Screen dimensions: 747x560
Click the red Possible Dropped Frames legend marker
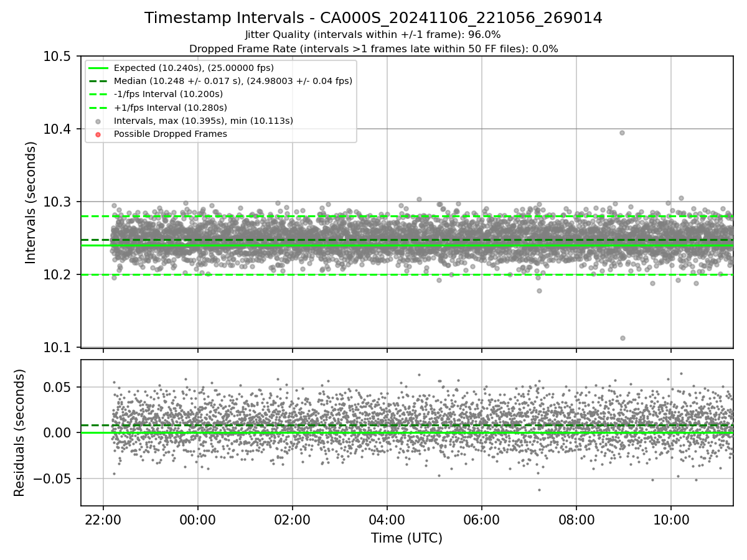pos(99,134)
